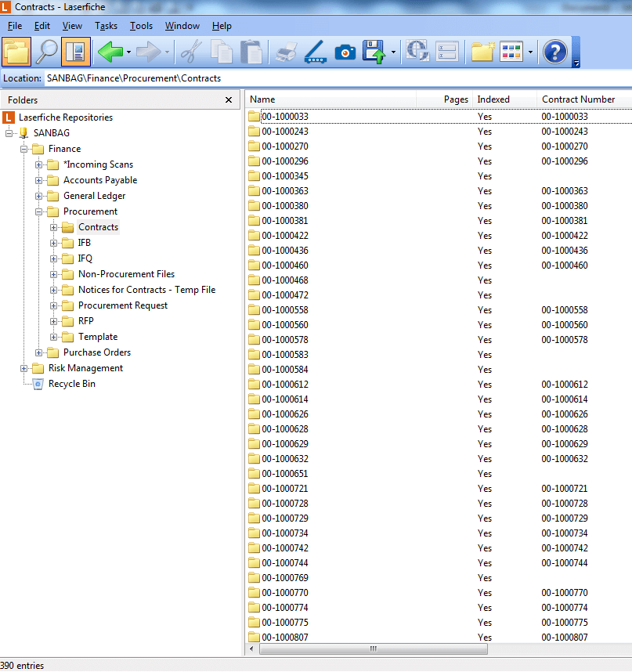Sort by the Pages column header
Image resolution: width=632 pixels, height=672 pixels.
(x=444, y=99)
